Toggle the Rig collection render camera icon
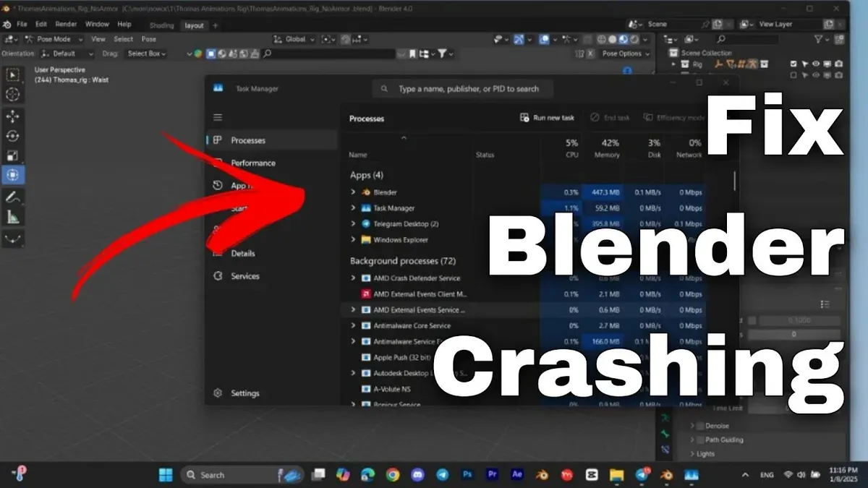The width and height of the screenshot is (868, 488). (x=838, y=64)
